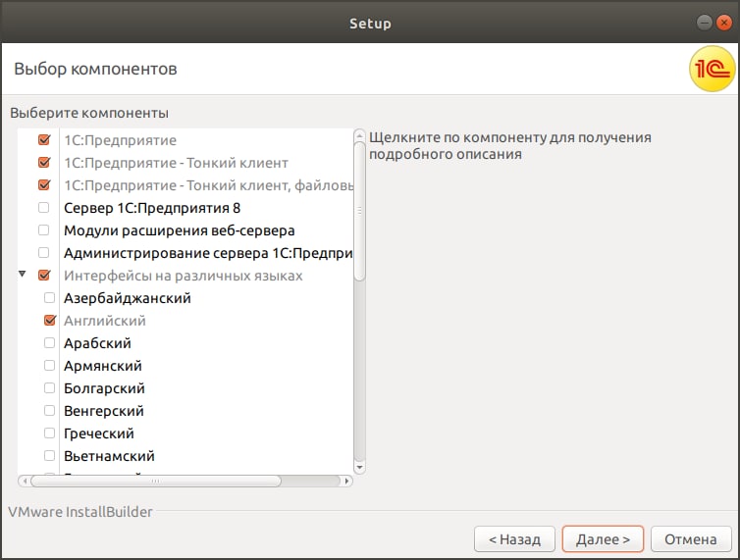
Task: Go back with the < Назад button
Action: [x=514, y=538]
